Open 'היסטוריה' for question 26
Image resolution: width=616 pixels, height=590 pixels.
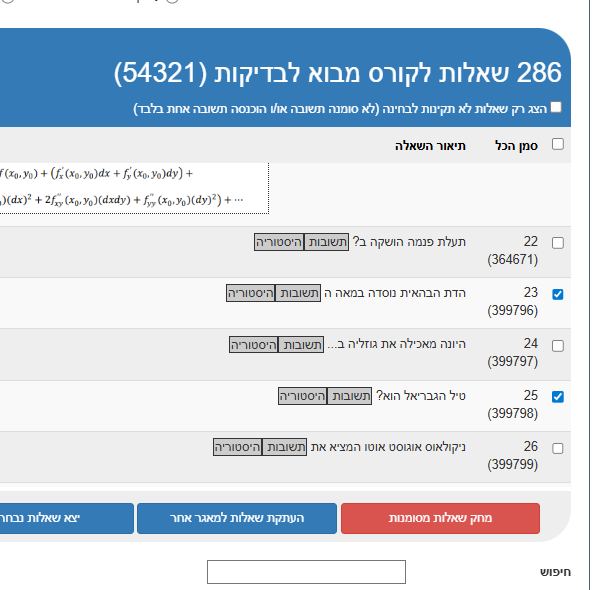[x=238, y=446]
